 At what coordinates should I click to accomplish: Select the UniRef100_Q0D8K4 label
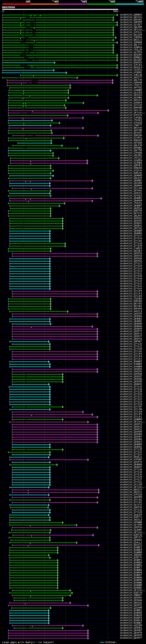131,103
